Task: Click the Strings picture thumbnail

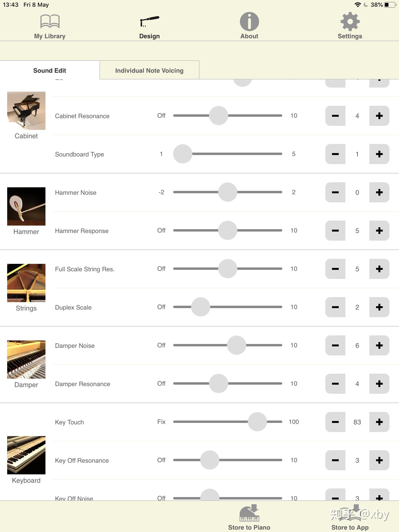Action: click(26, 283)
